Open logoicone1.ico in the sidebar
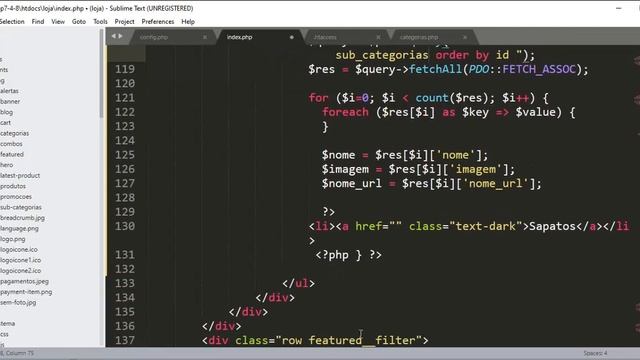Viewport: 640px width, 360px height. [x=20, y=260]
